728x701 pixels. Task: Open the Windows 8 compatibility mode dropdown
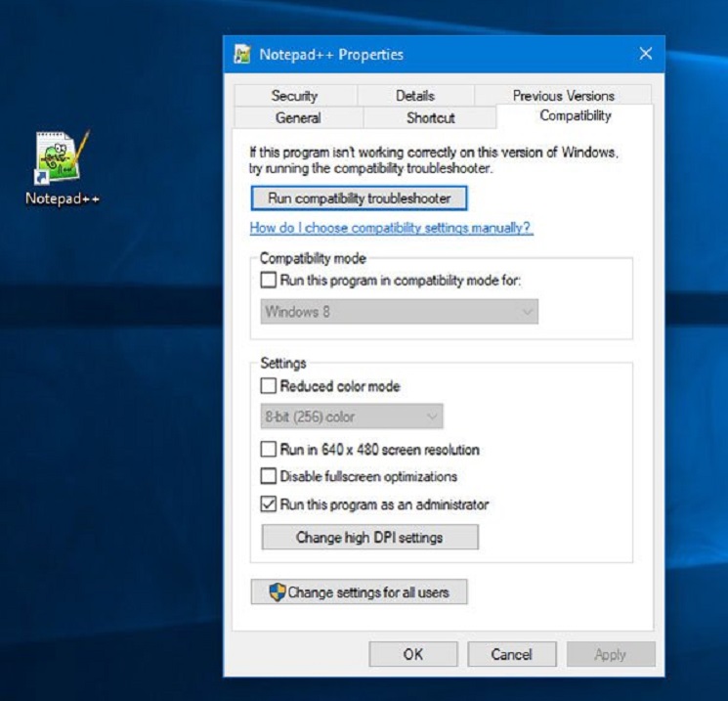(x=400, y=311)
